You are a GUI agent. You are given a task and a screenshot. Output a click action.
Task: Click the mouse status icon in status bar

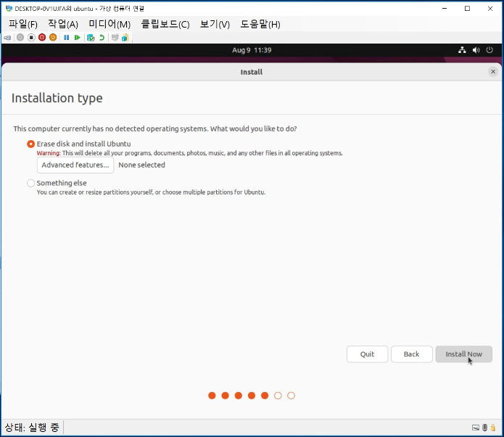pyautogui.click(x=484, y=428)
